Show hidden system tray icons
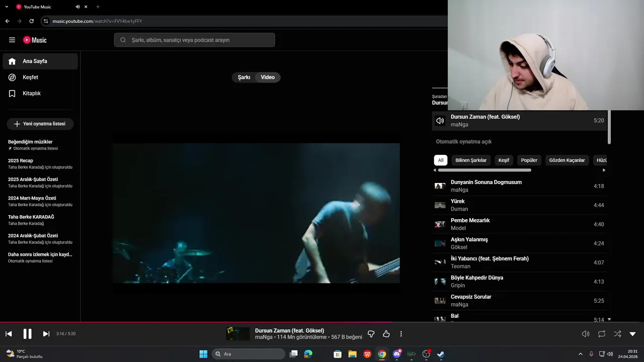 [x=580, y=354]
